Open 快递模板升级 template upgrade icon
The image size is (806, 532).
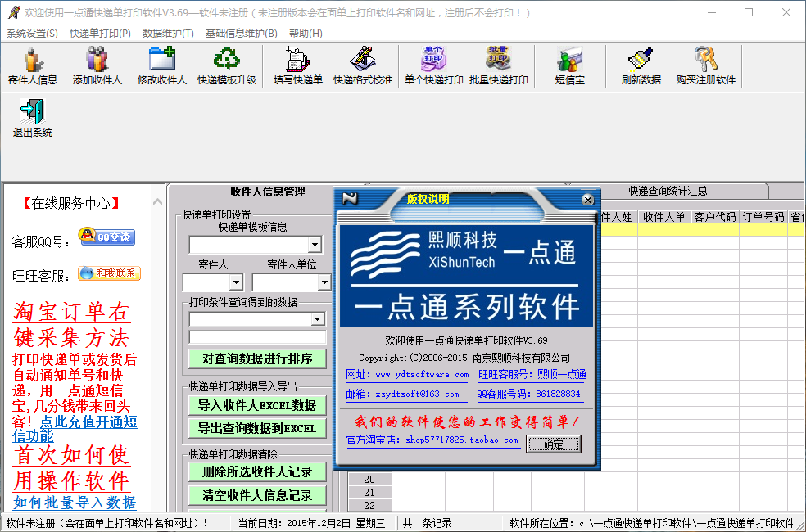[226, 65]
